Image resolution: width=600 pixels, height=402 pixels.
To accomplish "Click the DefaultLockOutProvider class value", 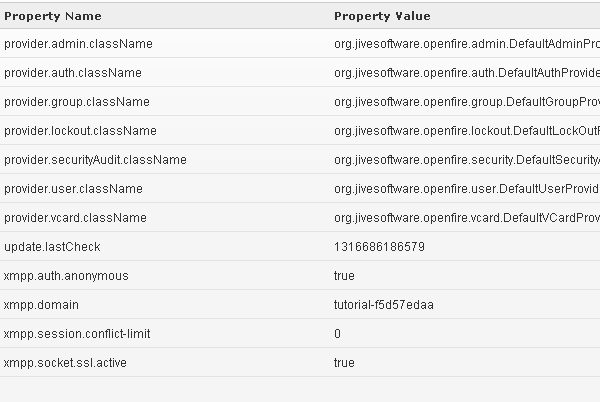I will [x=467, y=131].
